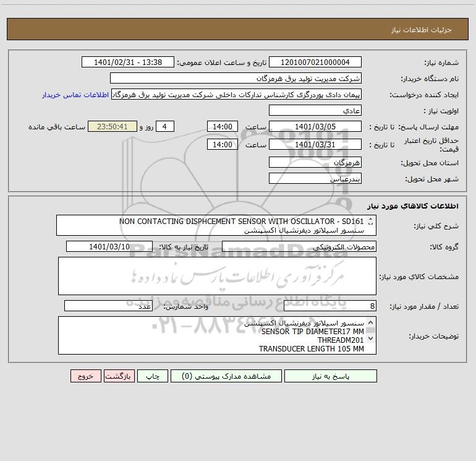Screen dimensions: 476x461
Task: Click the نام دستگاه خریدار field
Action: (x=236, y=78)
